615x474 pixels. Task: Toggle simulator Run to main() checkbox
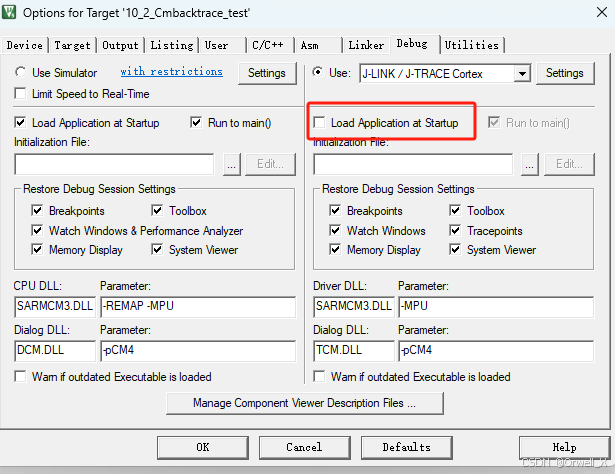click(196, 122)
